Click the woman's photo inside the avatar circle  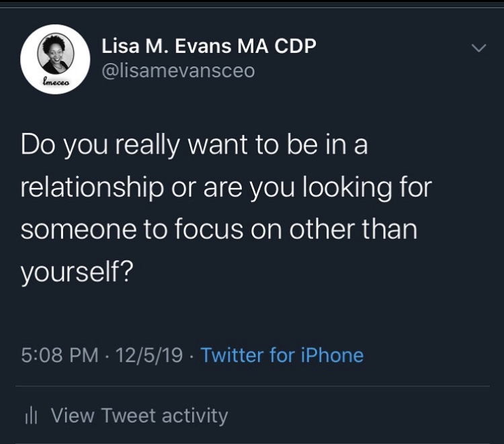pyautogui.click(x=55, y=54)
